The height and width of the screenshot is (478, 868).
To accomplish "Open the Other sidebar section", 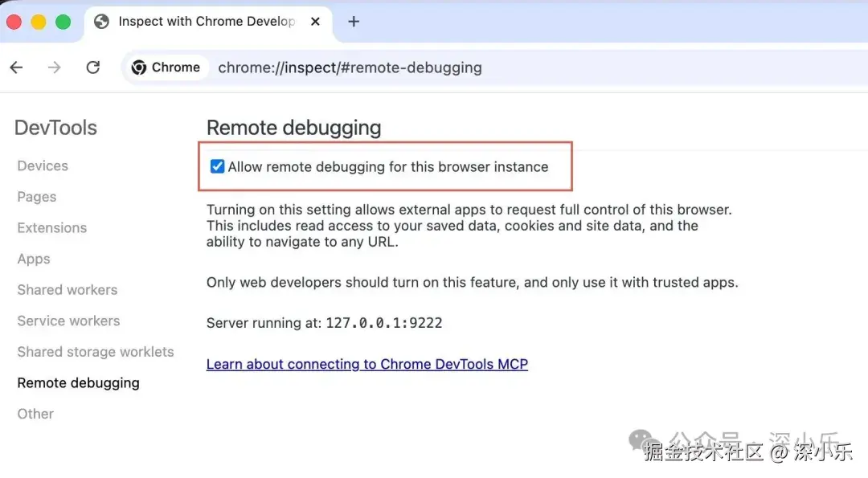I will 35,414.
